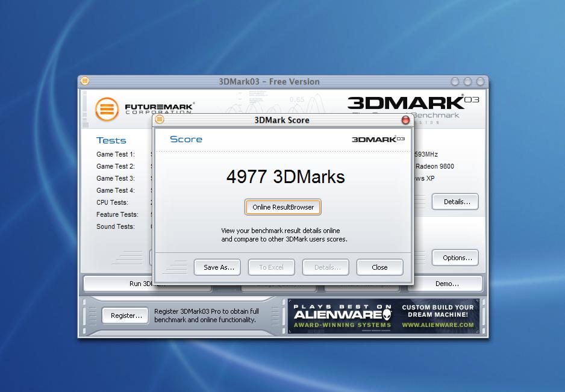Click the CPU Tests label
This screenshot has width=565, height=392.
click(x=112, y=202)
